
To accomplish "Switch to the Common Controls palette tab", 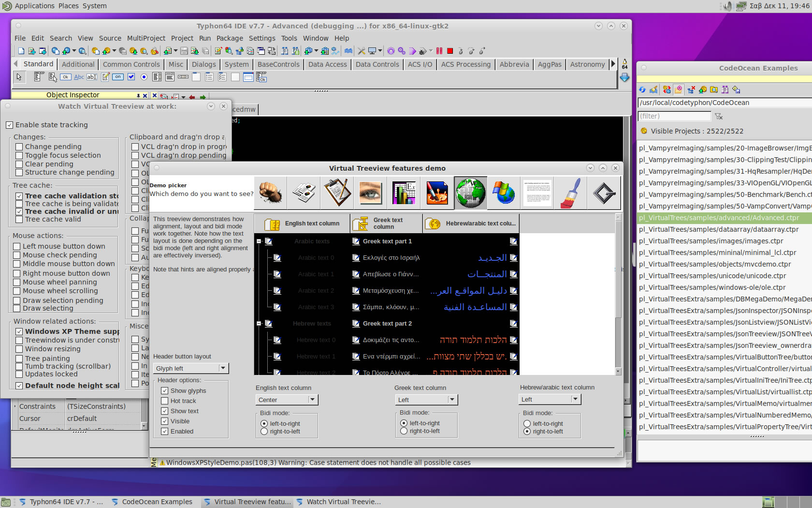I will point(131,64).
